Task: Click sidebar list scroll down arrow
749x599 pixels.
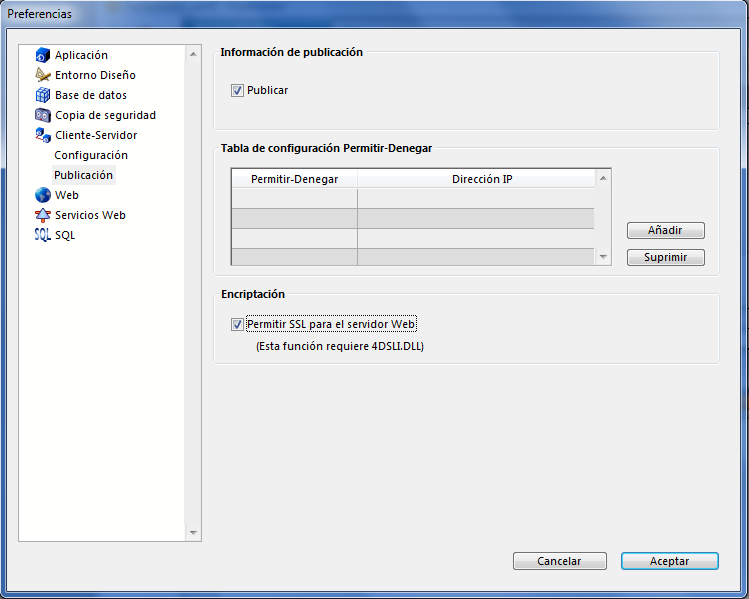Action: tap(193, 532)
